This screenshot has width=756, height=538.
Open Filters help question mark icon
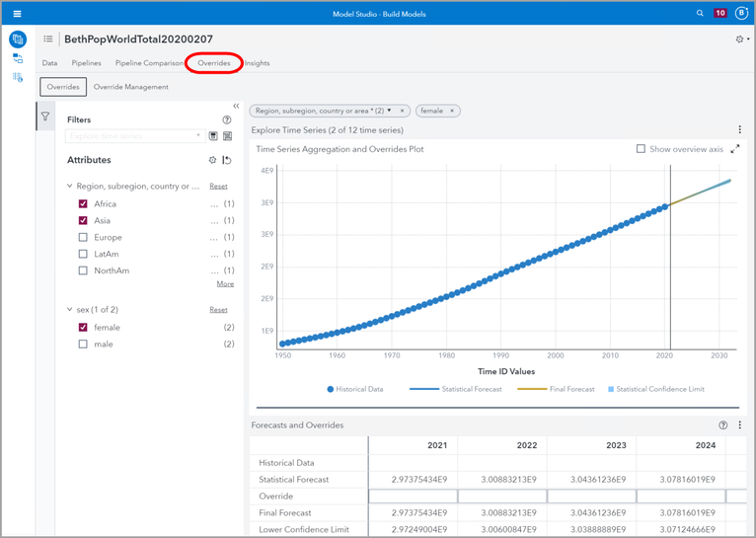click(227, 119)
